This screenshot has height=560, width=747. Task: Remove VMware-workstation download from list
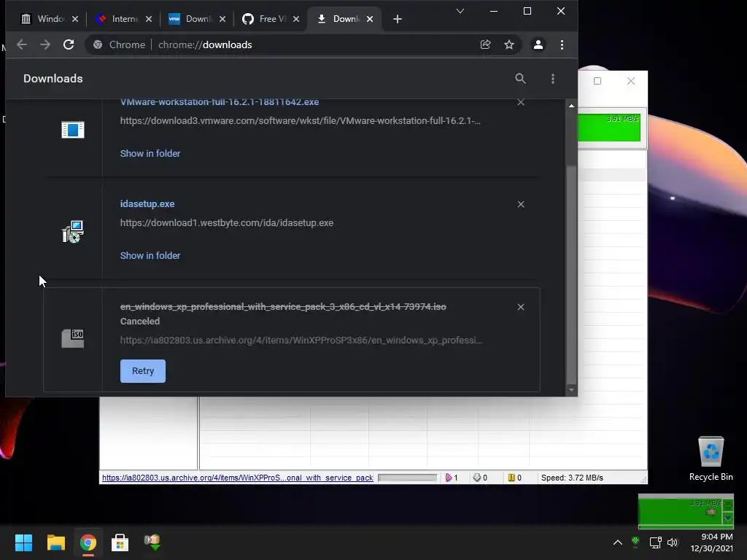point(521,102)
